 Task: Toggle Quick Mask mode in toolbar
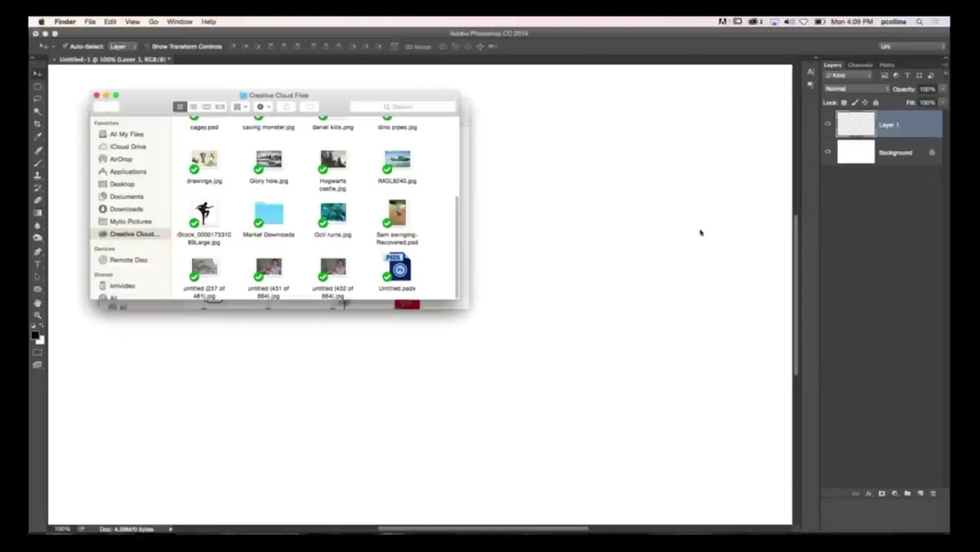coord(38,352)
